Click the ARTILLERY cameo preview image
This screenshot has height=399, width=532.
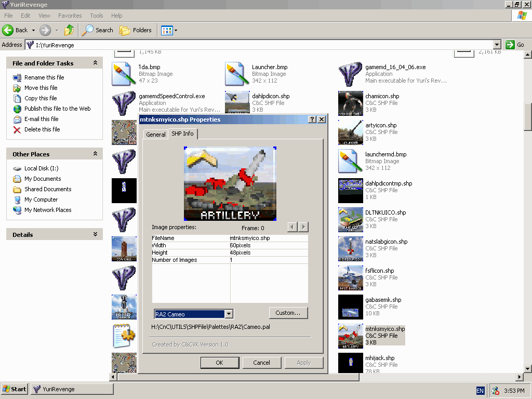click(230, 183)
